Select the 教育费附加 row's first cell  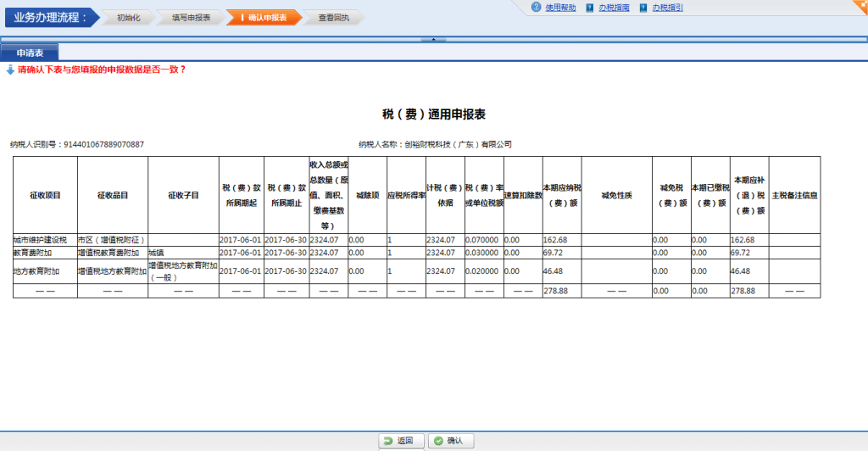click(x=43, y=253)
